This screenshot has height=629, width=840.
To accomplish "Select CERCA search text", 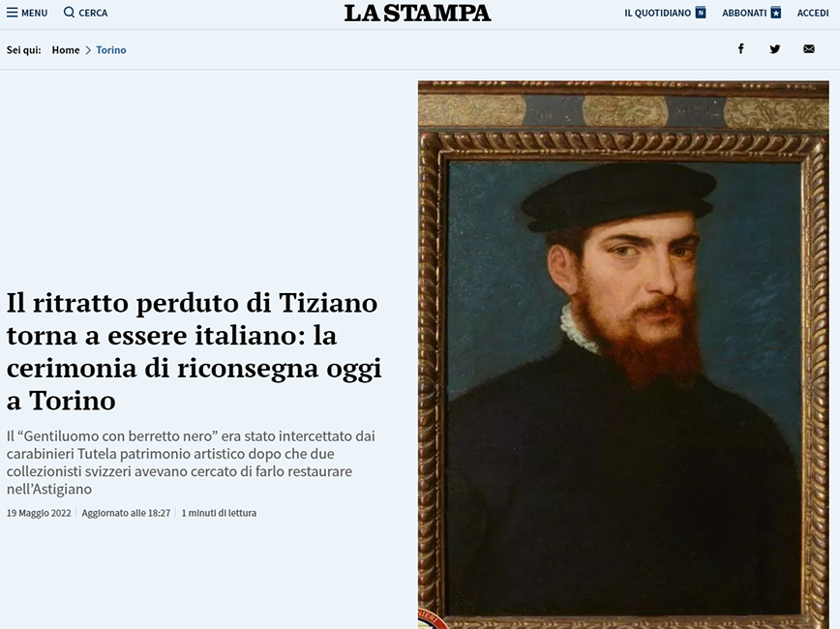I will click(x=93, y=13).
